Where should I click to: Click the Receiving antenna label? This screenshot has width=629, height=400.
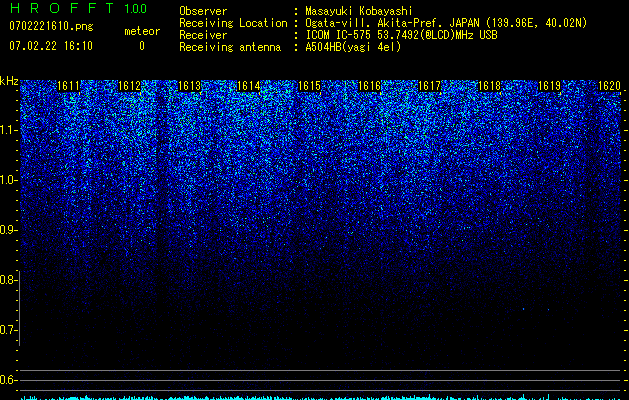click(230, 47)
